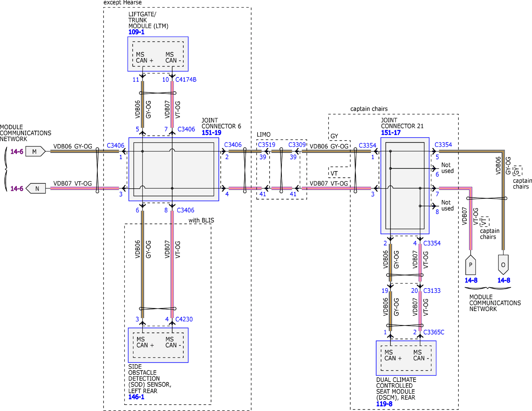Select the C3354 label above Joint Connector 21 pin 1
The image size is (532, 411).
coord(367,145)
